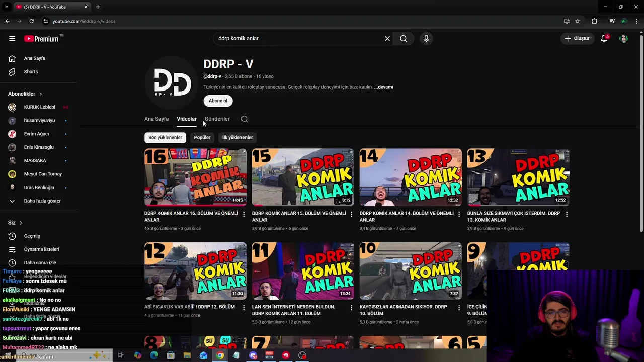The image size is (644, 362).
Task: Switch to the Gönderiler channel tab
Action: click(x=217, y=119)
